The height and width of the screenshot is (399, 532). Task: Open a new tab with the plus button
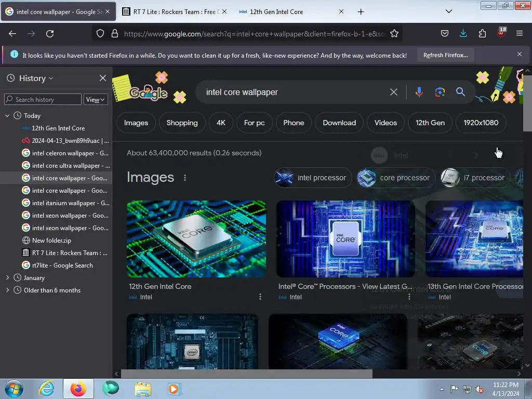361,12
